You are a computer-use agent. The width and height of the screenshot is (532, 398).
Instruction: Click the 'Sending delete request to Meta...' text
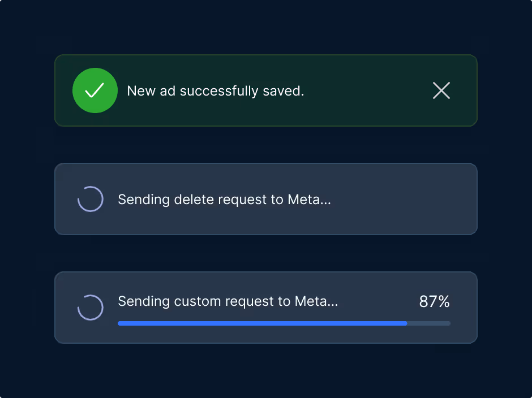[x=224, y=199]
